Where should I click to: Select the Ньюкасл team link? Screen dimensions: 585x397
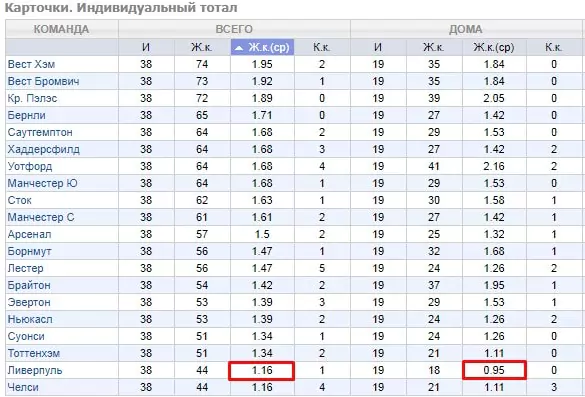pos(30,319)
